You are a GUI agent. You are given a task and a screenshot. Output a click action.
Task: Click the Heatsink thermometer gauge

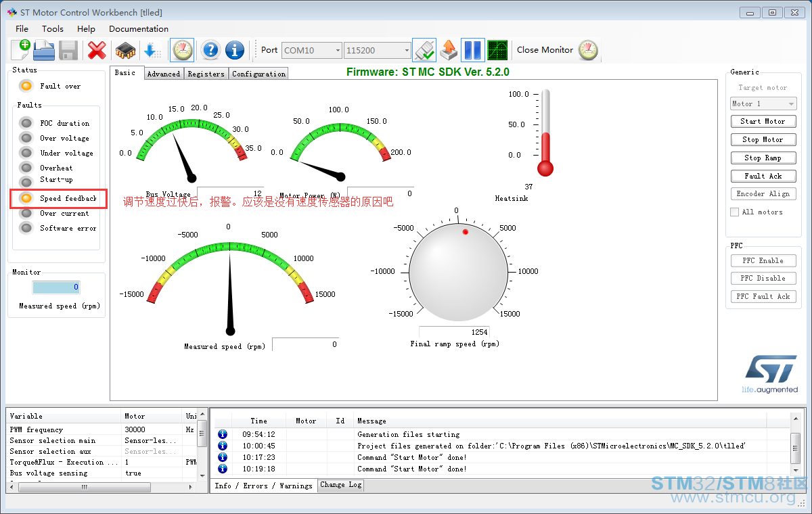[545, 132]
